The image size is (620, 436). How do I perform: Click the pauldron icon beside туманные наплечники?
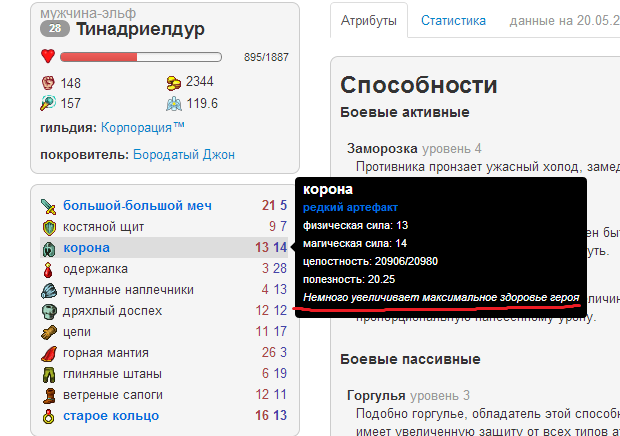click(x=49, y=291)
